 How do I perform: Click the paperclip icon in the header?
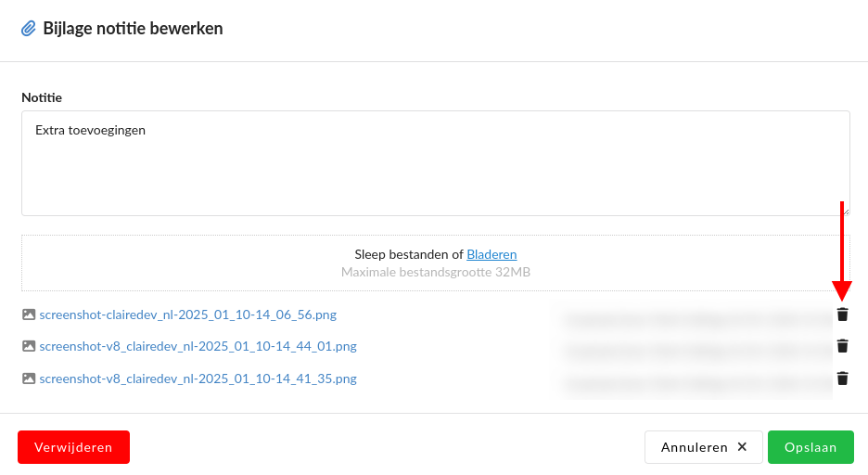pyautogui.click(x=29, y=29)
